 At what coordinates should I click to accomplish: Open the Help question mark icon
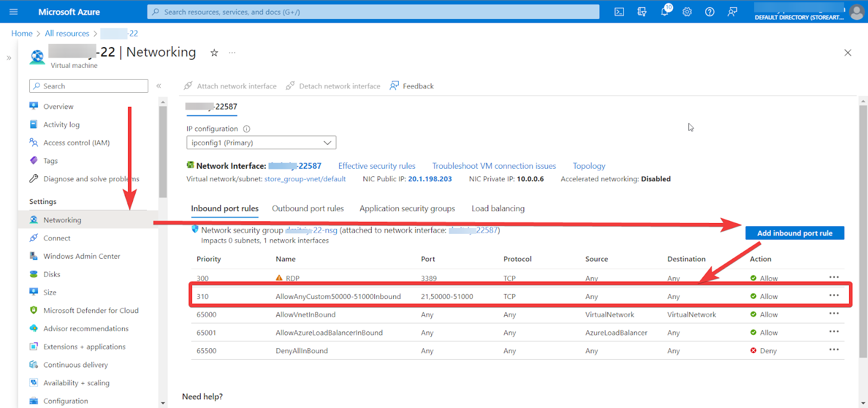pos(710,11)
